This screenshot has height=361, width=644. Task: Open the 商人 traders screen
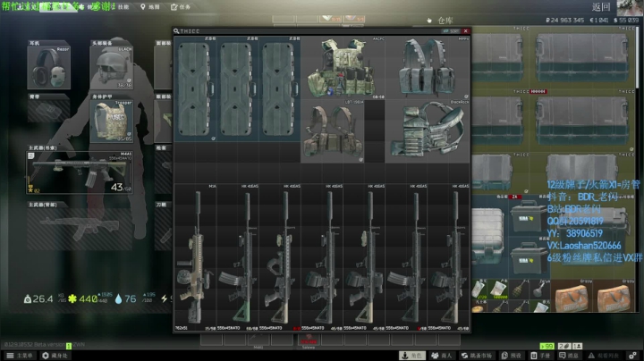[442, 356]
